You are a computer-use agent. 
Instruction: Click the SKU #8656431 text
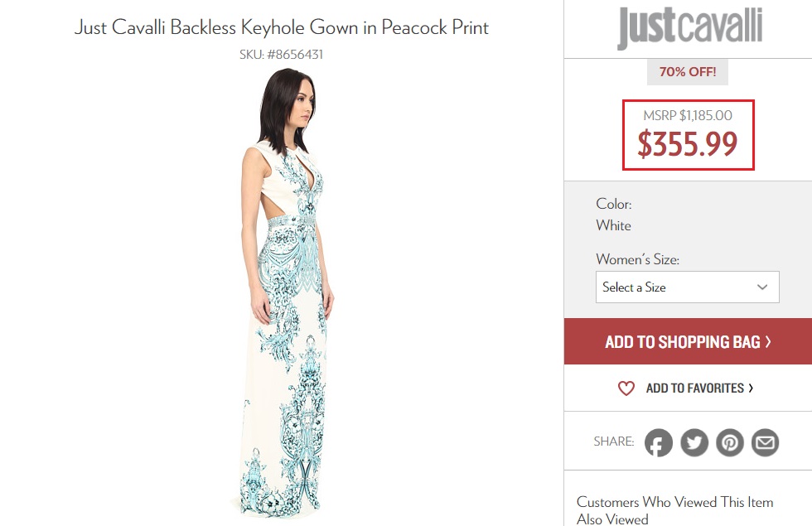click(x=281, y=55)
